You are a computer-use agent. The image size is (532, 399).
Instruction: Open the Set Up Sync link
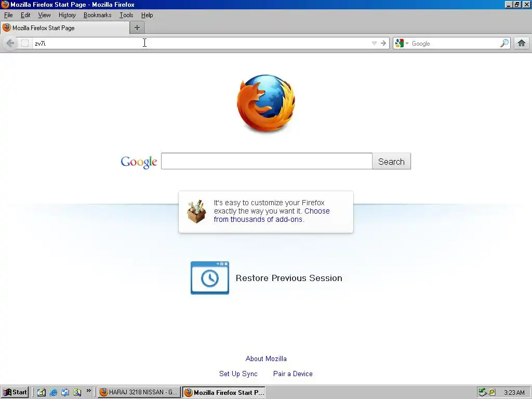(x=238, y=374)
